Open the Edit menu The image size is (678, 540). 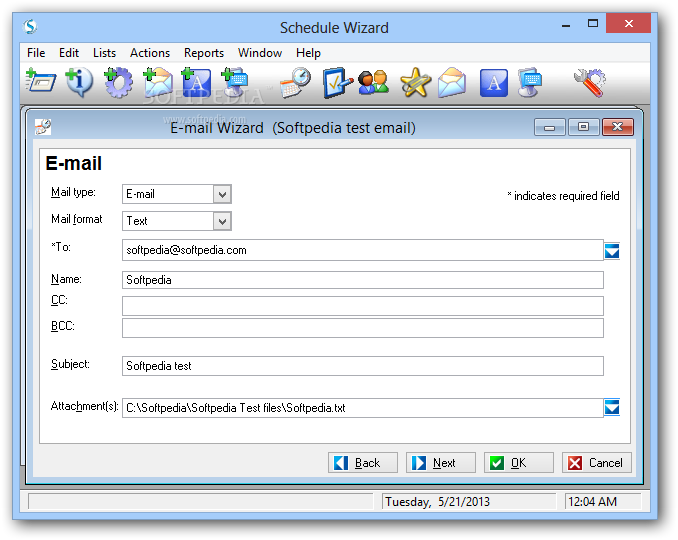(69, 53)
